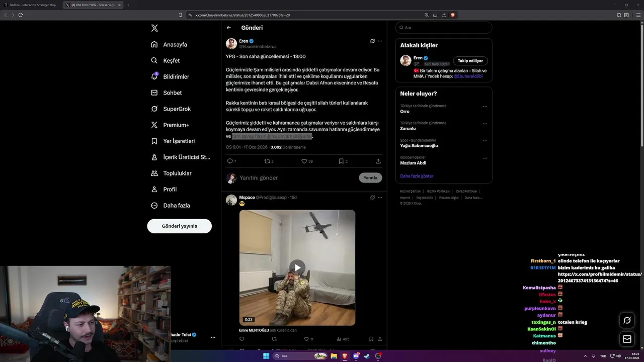Open options for Orro trend
This screenshot has width=644, height=362.
pos(485,107)
